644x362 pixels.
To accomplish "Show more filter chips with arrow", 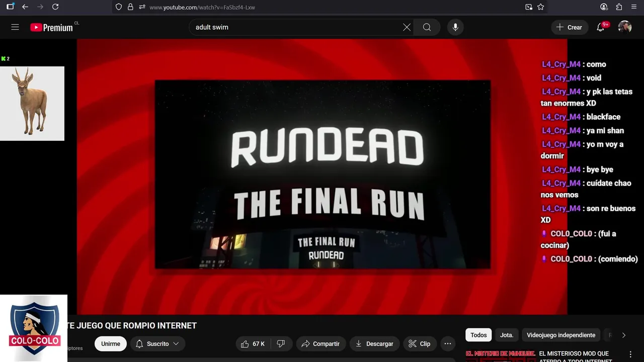I will click(x=624, y=335).
